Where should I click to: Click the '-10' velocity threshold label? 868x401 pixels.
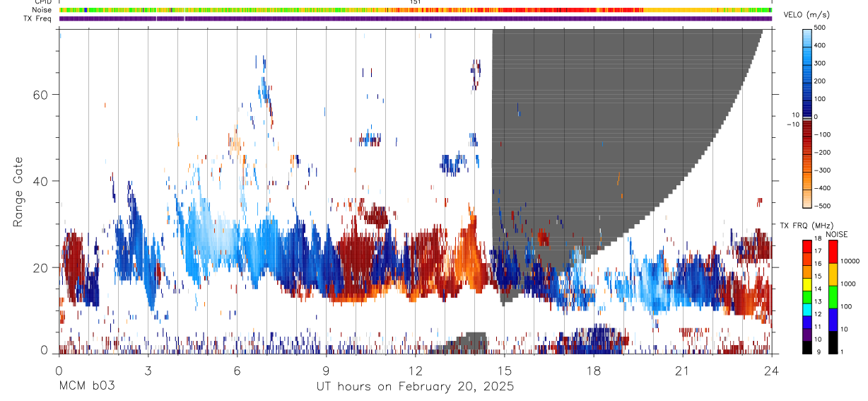tap(792, 124)
